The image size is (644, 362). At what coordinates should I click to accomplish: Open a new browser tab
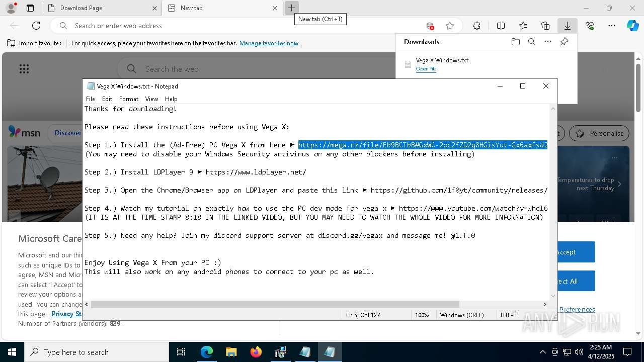tap(291, 8)
